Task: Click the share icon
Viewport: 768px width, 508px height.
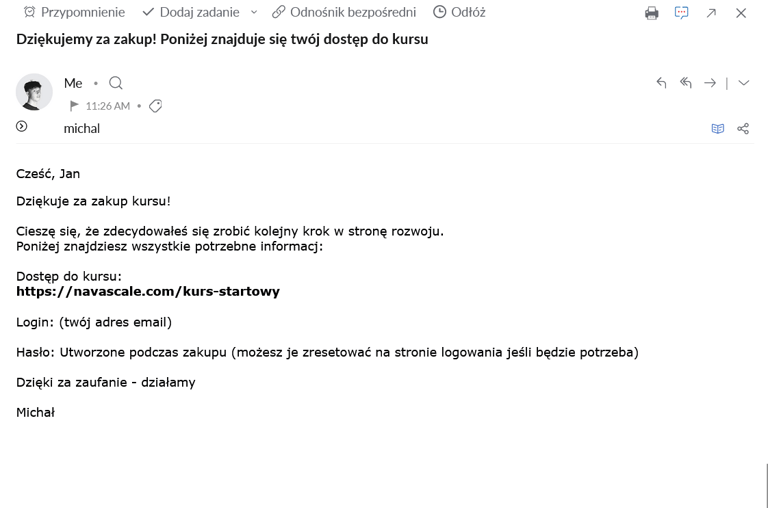Action: [743, 128]
